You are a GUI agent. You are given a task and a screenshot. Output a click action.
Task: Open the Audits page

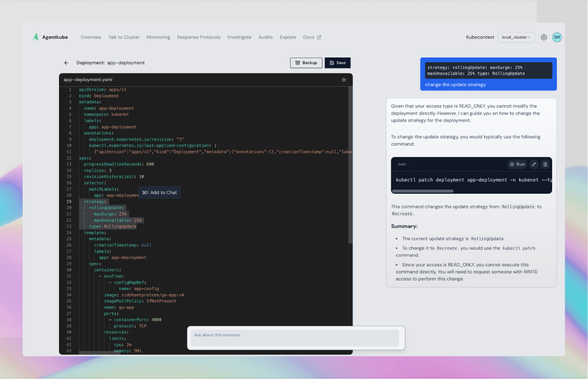tap(266, 37)
